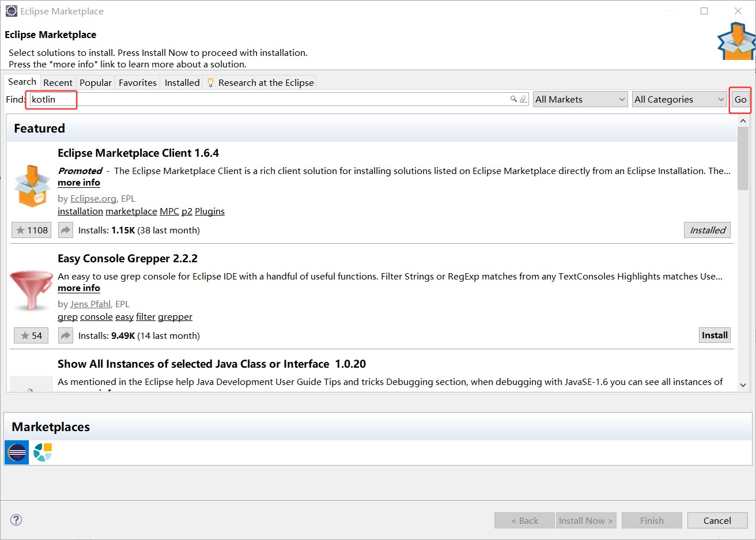
Task: Click the console tag link
Action: pyautogui.click(x=96, y=317)
